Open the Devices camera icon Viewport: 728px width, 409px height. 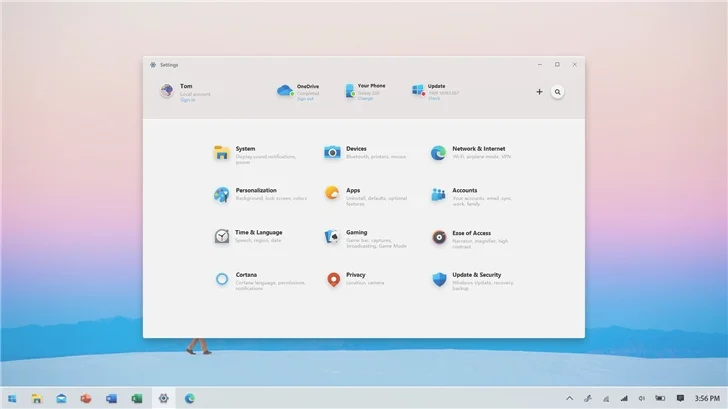point(332,152)
